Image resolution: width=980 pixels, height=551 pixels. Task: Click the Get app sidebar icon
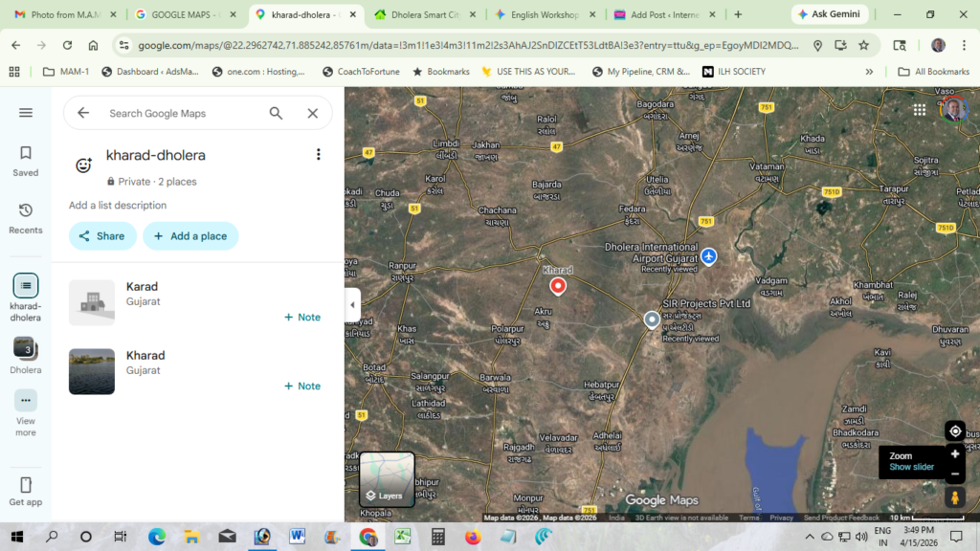[26, 491]
